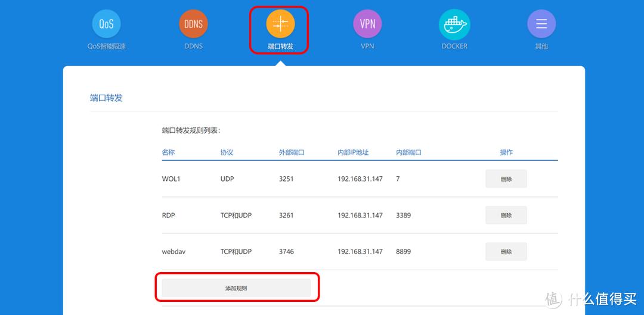Click the DOCKER text label
Viewport: 644px width, 315px height.
(x=454, y=46)
